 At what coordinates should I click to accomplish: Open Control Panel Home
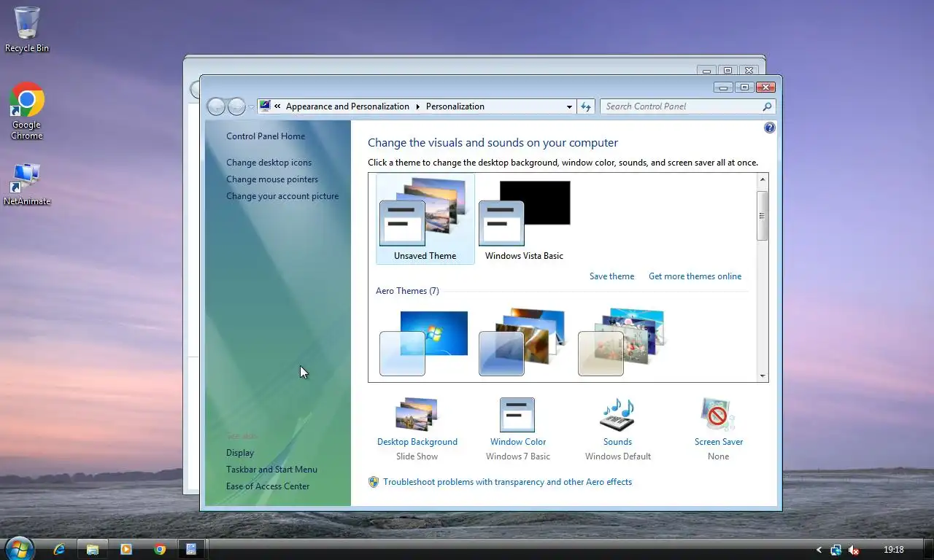pyautogui.click(x=266, y=136)
